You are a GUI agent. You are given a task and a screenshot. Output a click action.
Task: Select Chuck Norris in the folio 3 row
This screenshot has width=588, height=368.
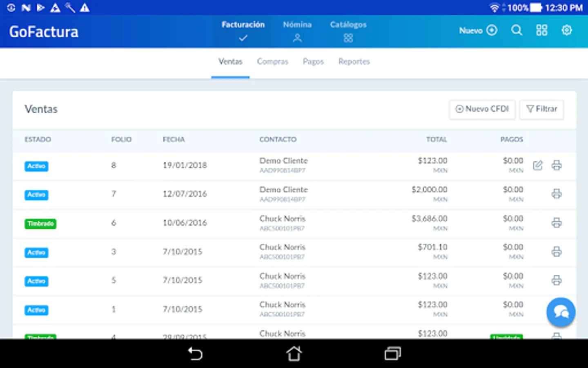pos(283,247)
